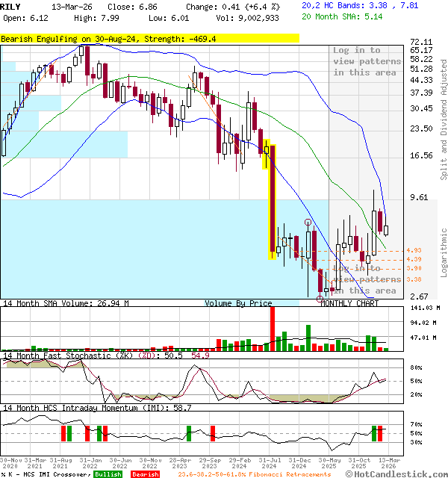Click the latest candlestick on the chart
This screenshot has height=478, width=448.
click(x=385, y=230)
